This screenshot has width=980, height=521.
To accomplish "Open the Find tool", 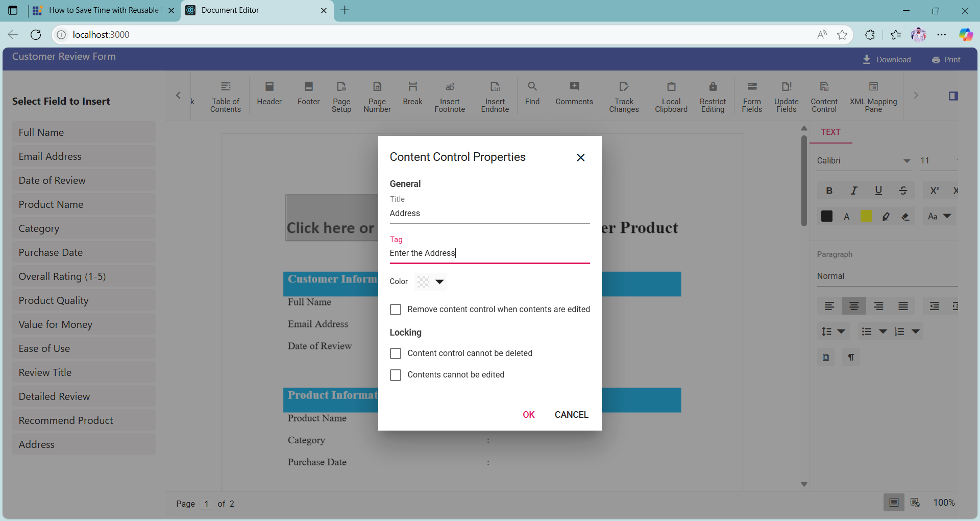I will 532,96.
